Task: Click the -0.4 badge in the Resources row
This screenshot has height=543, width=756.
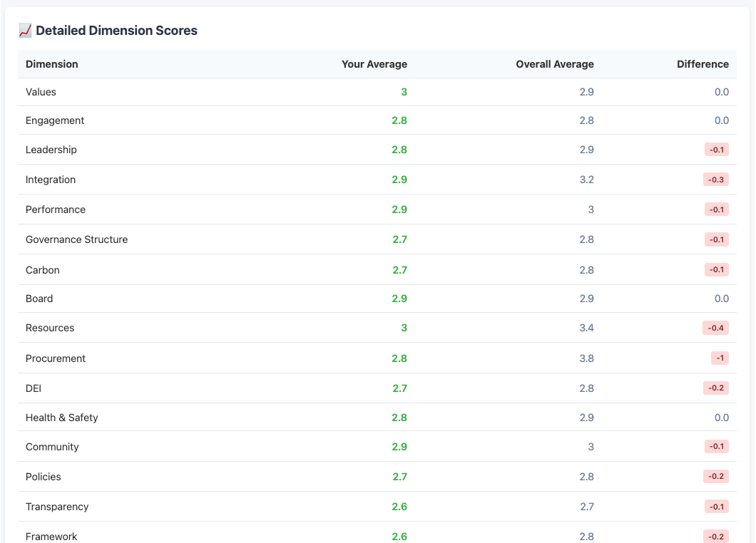Action: click(715, 328)
